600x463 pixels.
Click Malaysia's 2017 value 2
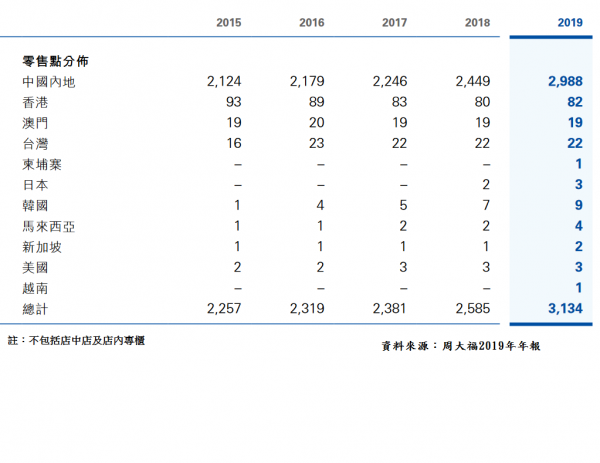coord(403,226)
